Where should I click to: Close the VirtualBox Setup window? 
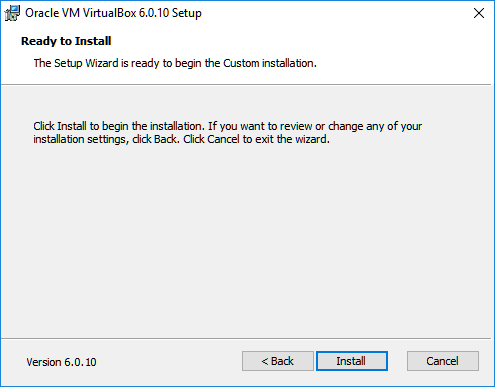click(479, 13)
